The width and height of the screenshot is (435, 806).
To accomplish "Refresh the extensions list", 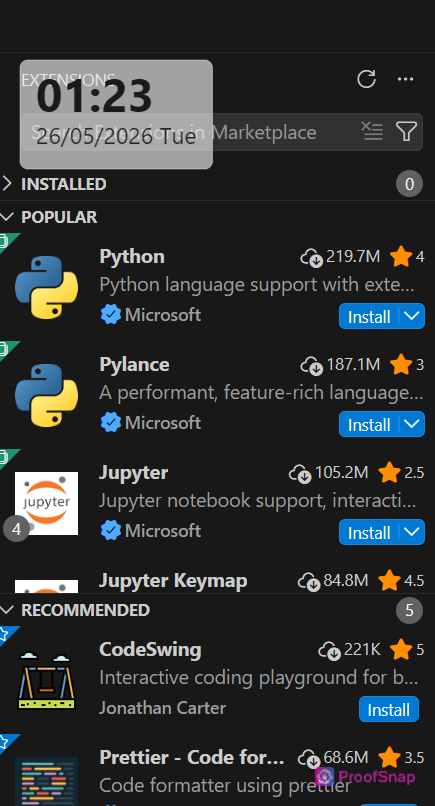I will click(366, 79).
